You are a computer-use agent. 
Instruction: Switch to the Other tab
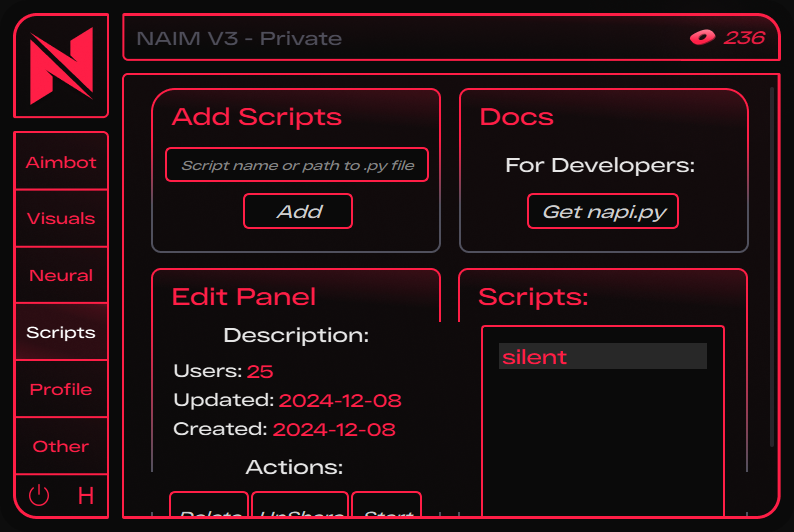pos(61,446)
